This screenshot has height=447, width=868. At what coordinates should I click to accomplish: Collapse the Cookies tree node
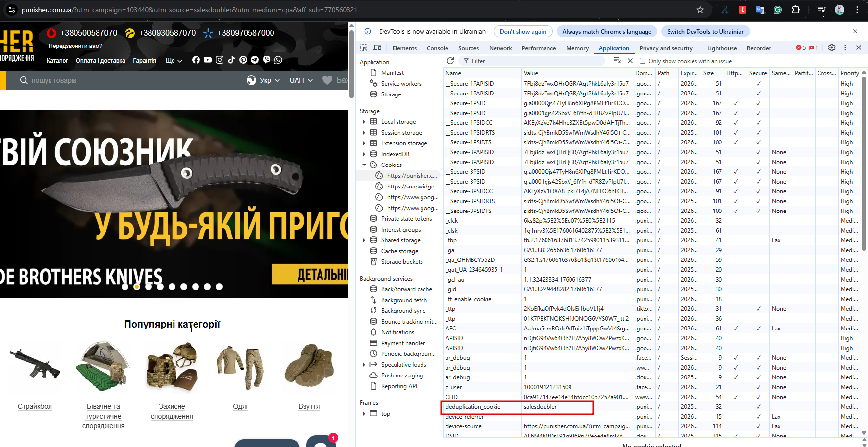(364, 165)
